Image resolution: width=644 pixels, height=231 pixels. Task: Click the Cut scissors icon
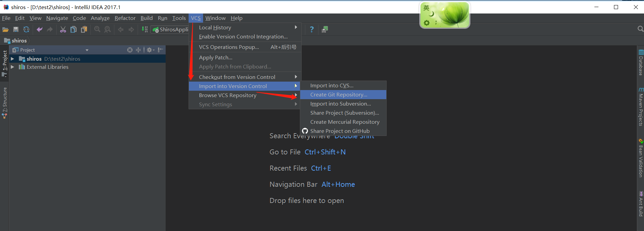pos(63,30)
